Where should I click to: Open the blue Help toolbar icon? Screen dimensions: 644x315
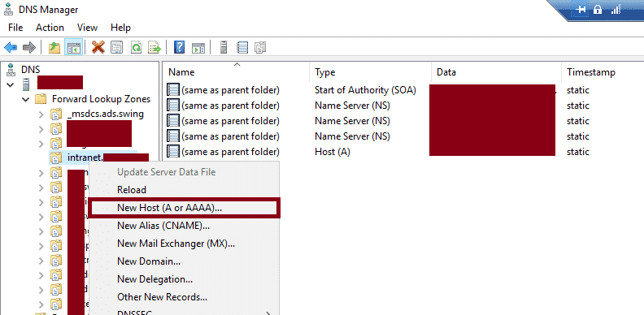(x=179, y=48)
